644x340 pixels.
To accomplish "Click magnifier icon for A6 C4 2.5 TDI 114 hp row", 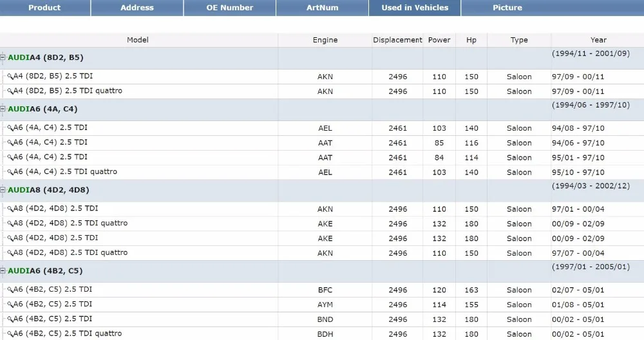I will 10,157.
